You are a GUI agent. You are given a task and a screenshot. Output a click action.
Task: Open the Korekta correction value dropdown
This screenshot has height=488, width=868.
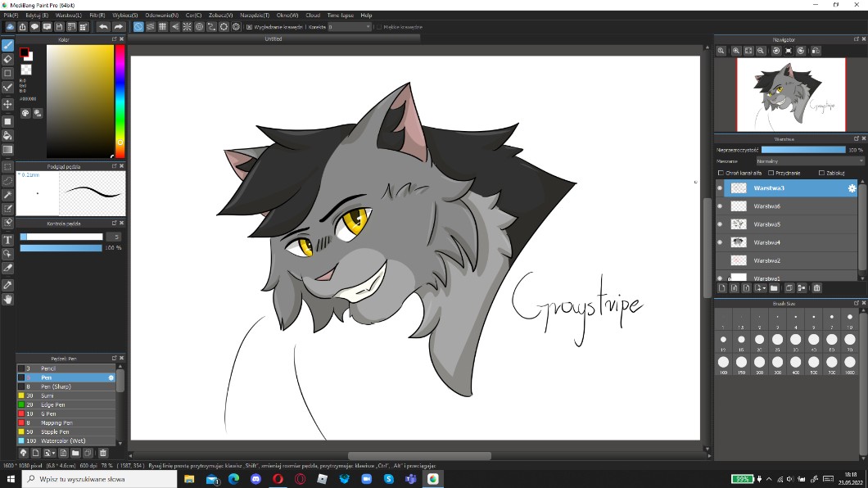click(x=350, y=27)
